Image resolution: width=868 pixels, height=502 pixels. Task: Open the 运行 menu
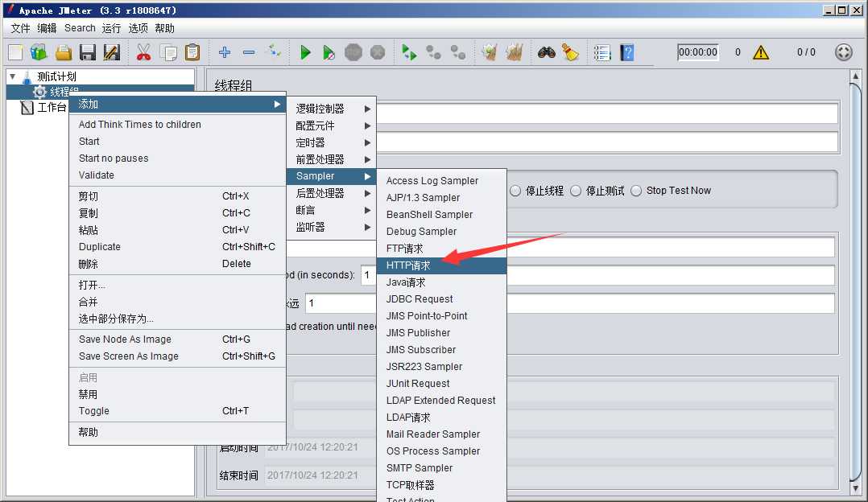pos(111,28)
